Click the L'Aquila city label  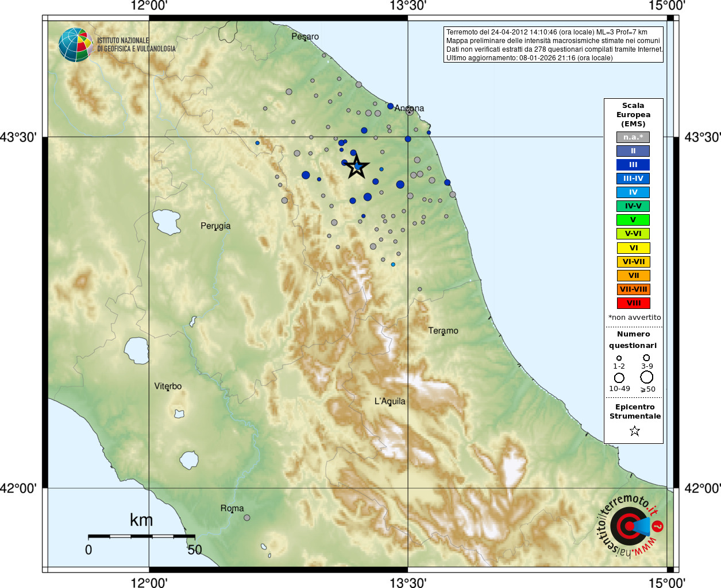click(390, 401)
